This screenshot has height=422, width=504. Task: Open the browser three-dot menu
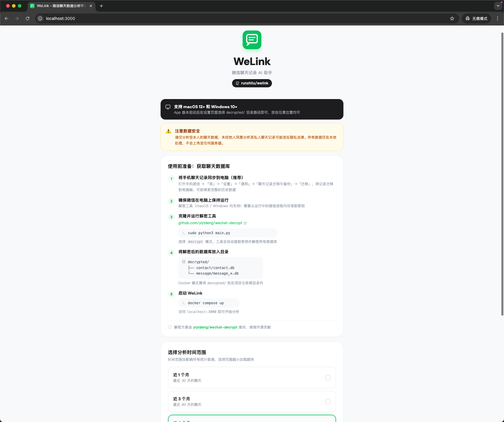[x=498, y=18]
